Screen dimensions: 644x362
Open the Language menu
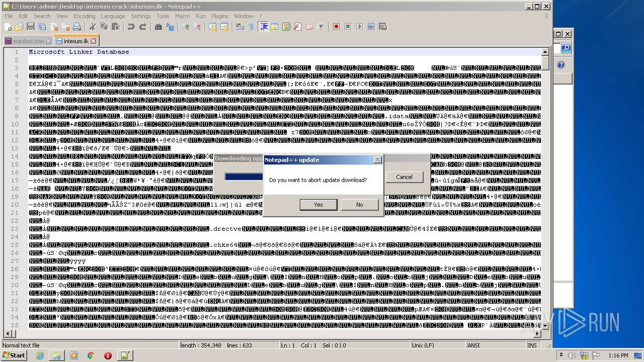coord(113,16)
